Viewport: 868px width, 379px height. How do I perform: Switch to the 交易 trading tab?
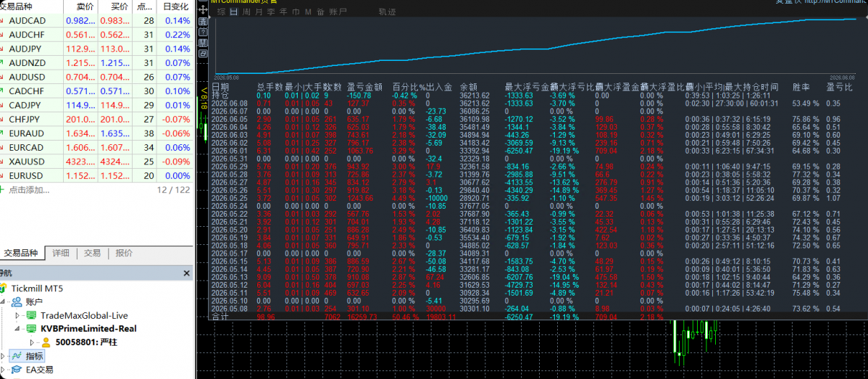(x=93, y=253)
